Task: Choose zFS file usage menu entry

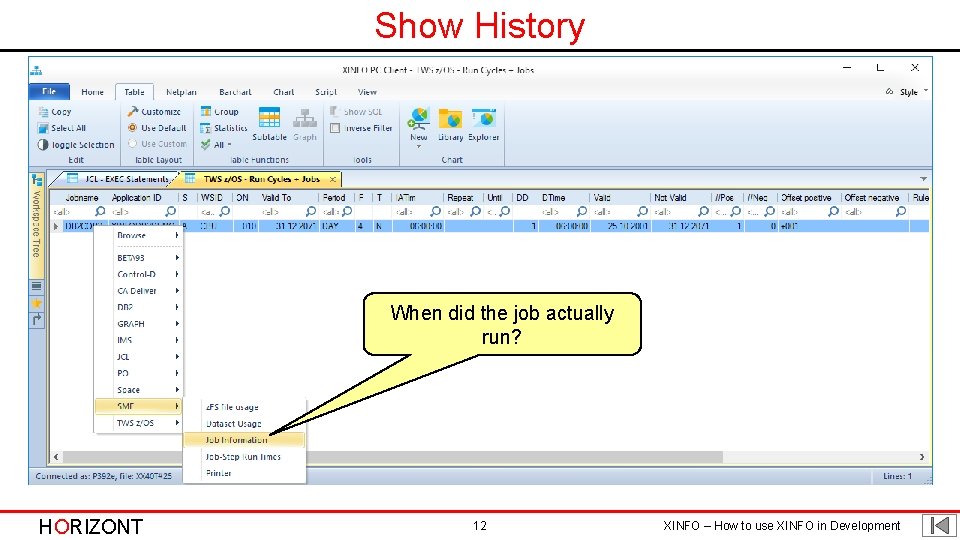Action: [x=244, y=407]
